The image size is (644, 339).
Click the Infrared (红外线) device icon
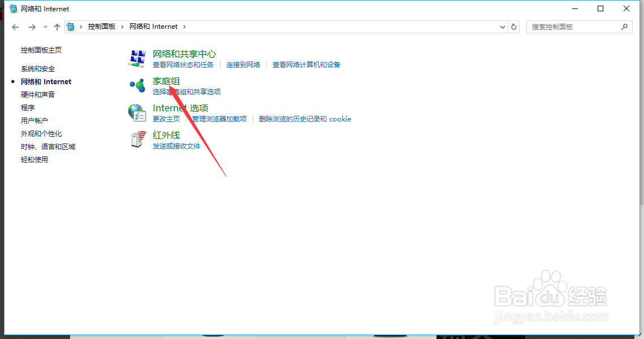click(x=137, y=140)
